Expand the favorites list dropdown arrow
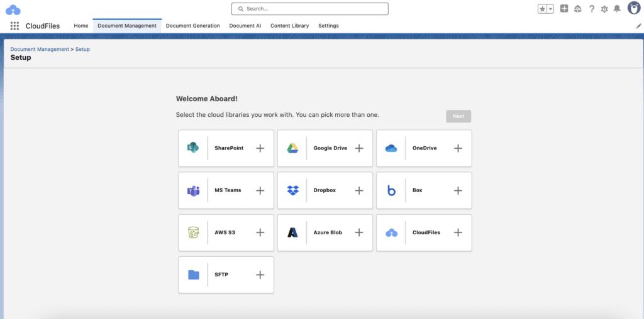This screenshot has width=644, height=319. 550,9
